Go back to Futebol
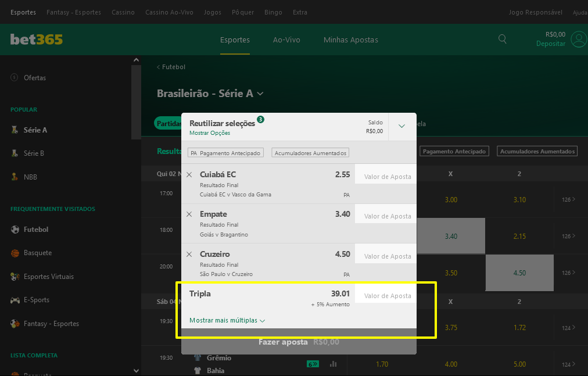Viewport: 588px width, 376px height. (171, 67)
